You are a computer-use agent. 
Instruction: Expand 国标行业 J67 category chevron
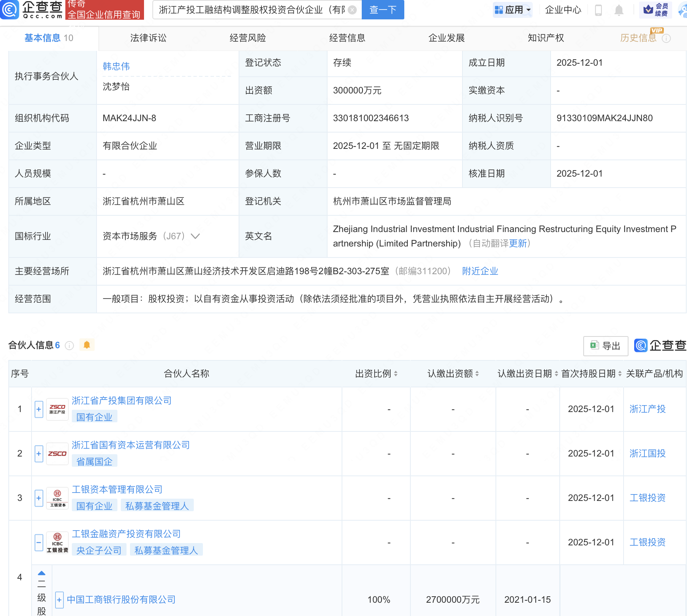point(195,236)
